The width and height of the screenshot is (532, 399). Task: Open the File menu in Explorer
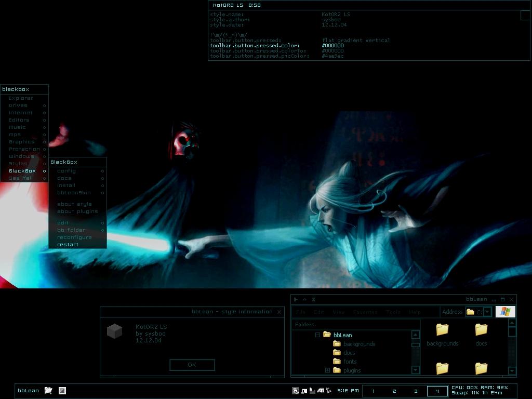[301, 312]
